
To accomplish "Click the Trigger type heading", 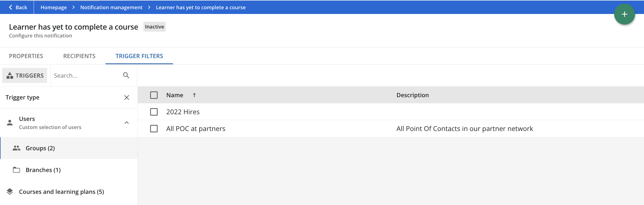I will [x=22, y=97].
